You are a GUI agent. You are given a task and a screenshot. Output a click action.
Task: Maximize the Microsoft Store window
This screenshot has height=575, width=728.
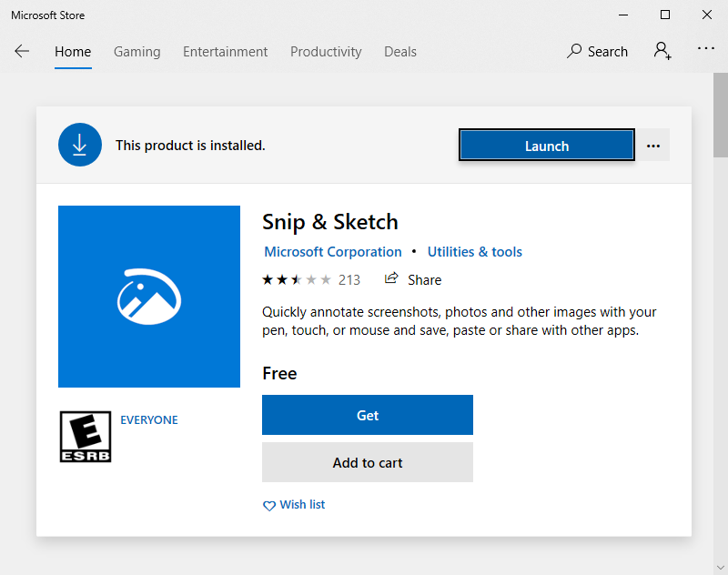665,15
